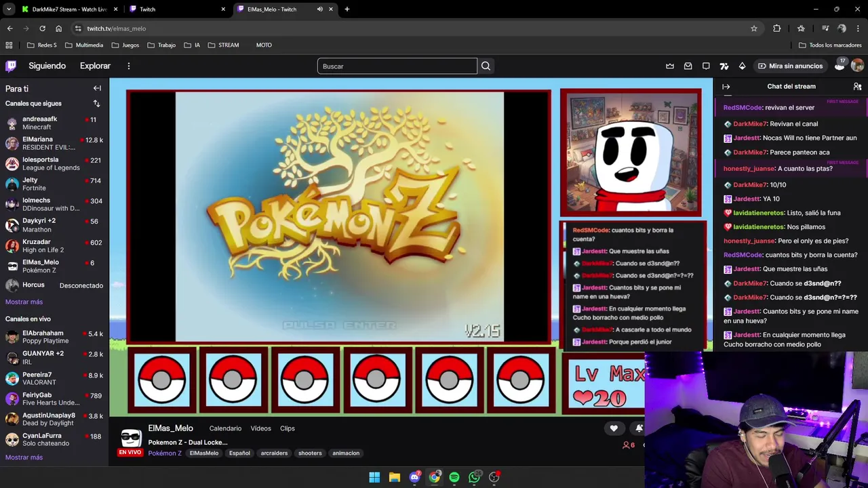Open Spotify from the taskbar
The image size is (868, 488).
click(x=454, y=477)
